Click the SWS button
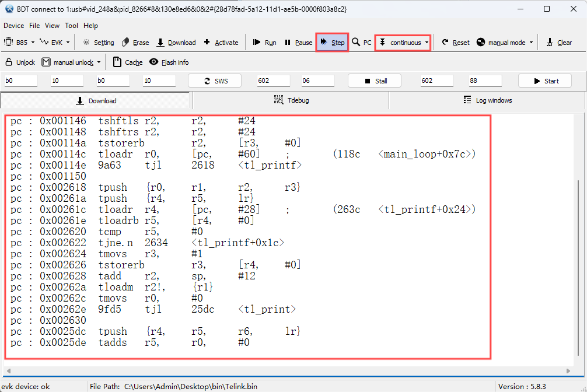 (215, 81)
